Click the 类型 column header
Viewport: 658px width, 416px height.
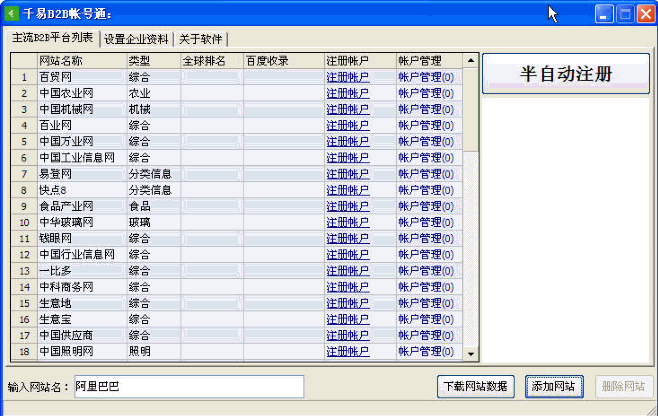click(154, 61)
